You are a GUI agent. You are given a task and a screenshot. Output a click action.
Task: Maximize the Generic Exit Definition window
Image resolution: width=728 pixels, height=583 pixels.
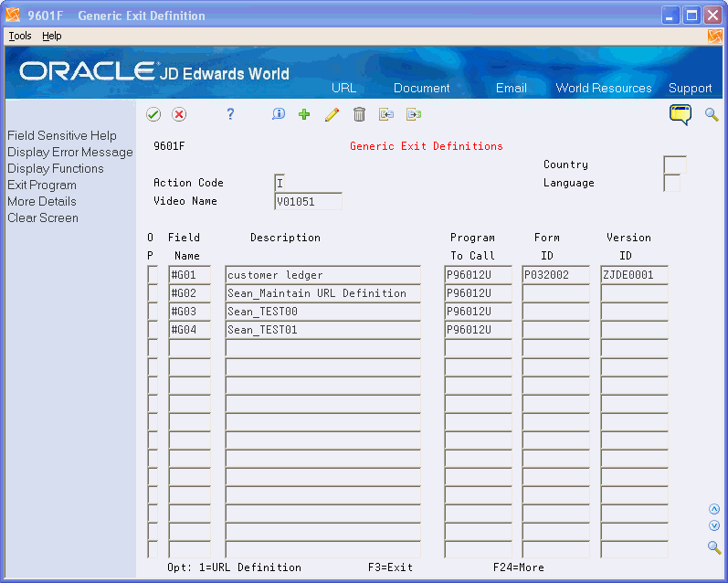click(691, 16)
